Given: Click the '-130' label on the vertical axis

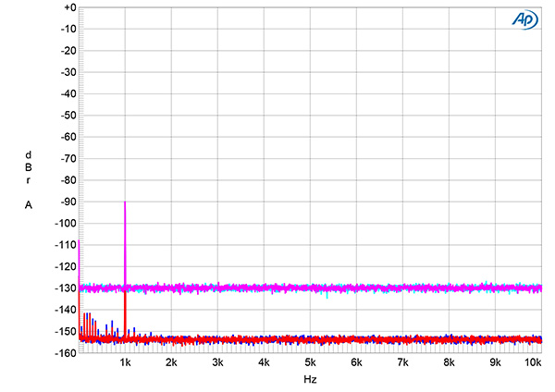Looking at the screenshot, I should pyautogui.click(x=66, y=288).
